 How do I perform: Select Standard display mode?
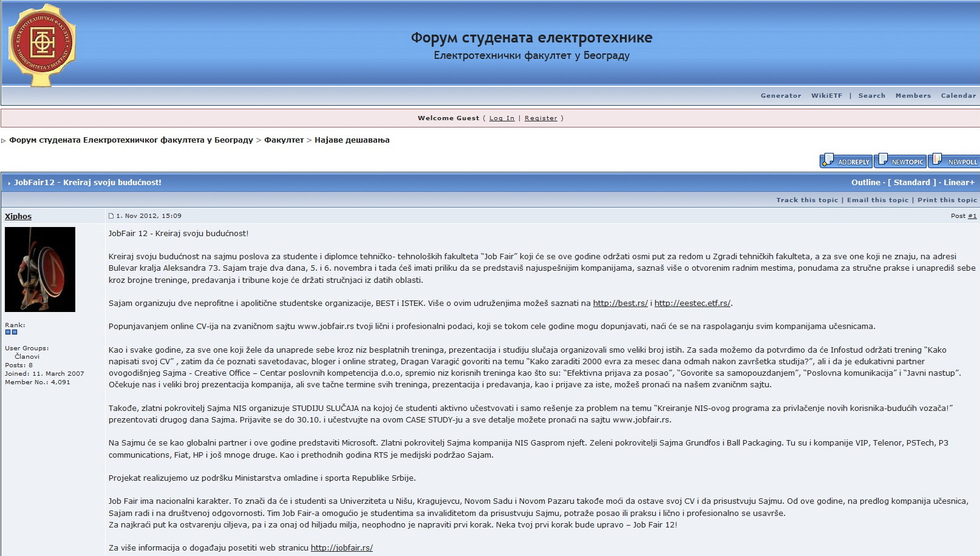(x=911, y=183)
